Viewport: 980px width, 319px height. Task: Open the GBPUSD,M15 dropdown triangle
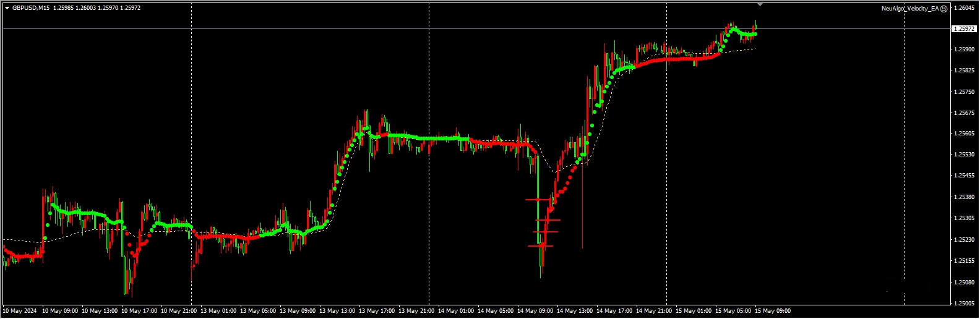pos(7,8)
